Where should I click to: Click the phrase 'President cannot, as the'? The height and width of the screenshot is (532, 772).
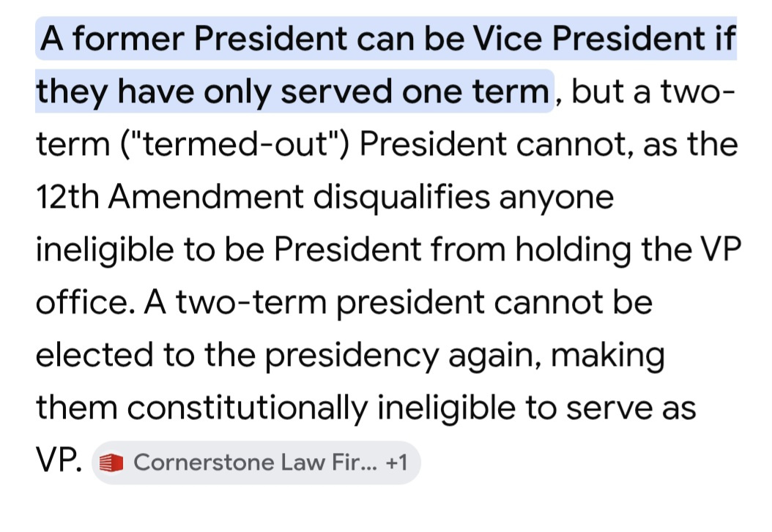pos(549,145)
